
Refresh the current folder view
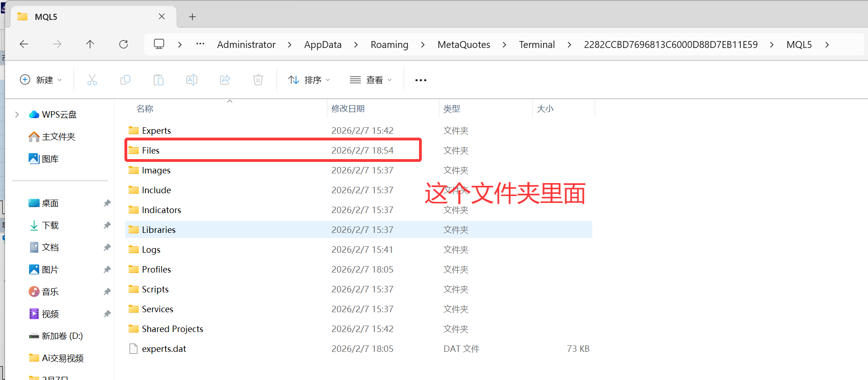(x=124, y=44)
